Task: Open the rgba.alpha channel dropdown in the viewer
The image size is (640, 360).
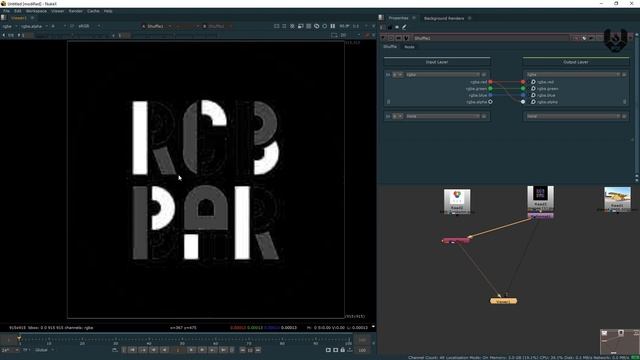Action: (34, 26)
